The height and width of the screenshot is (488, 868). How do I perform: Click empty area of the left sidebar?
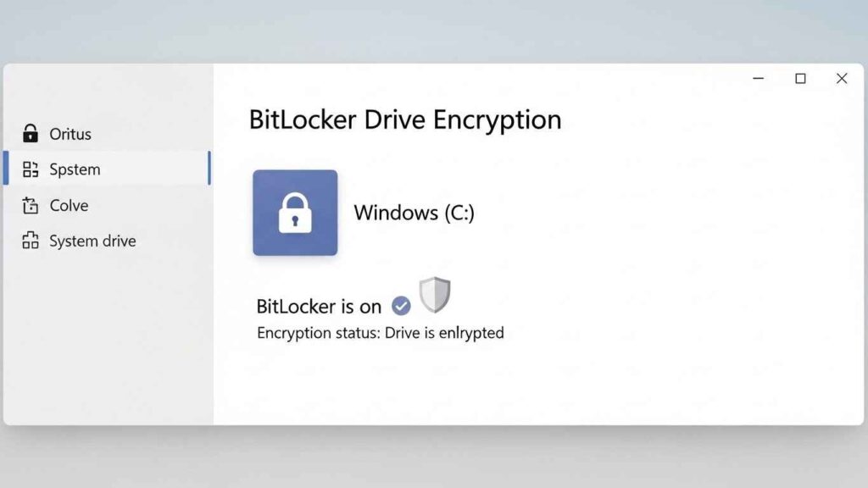(x=106, y=339)
